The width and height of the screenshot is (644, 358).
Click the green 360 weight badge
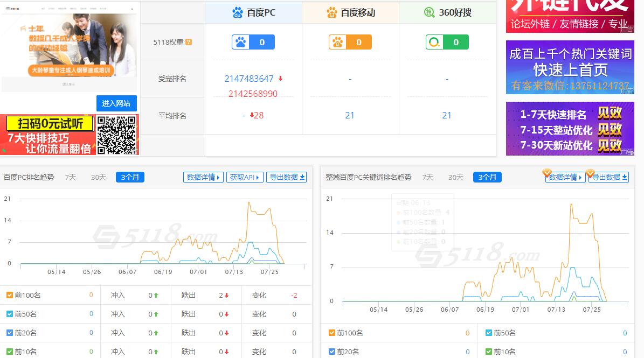tap(447, 42)
